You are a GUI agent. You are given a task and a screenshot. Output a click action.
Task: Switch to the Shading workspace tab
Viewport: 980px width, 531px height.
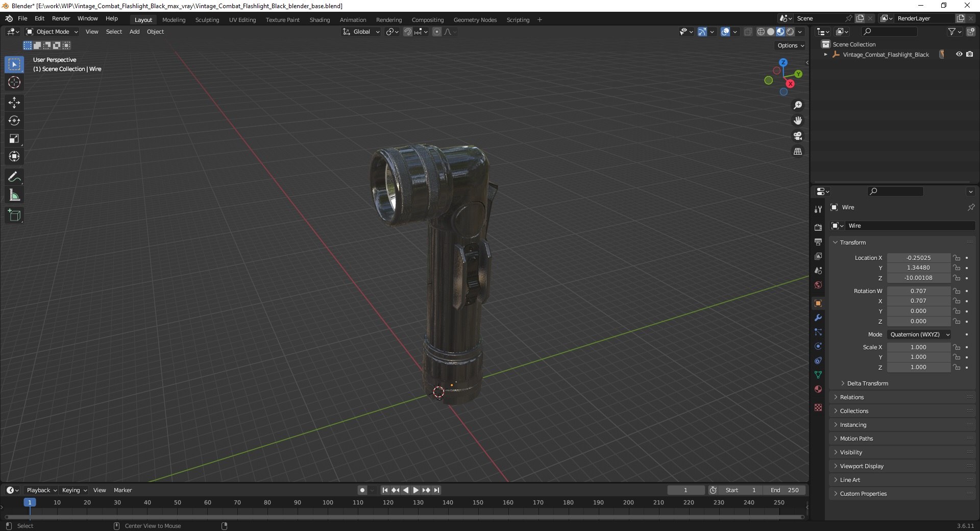320,20
